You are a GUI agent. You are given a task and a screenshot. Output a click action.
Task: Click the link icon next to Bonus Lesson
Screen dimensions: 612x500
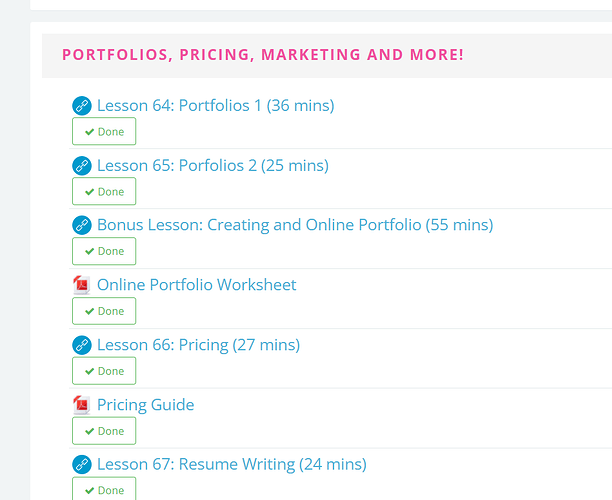pyautogui.click(x=82, y=225)
